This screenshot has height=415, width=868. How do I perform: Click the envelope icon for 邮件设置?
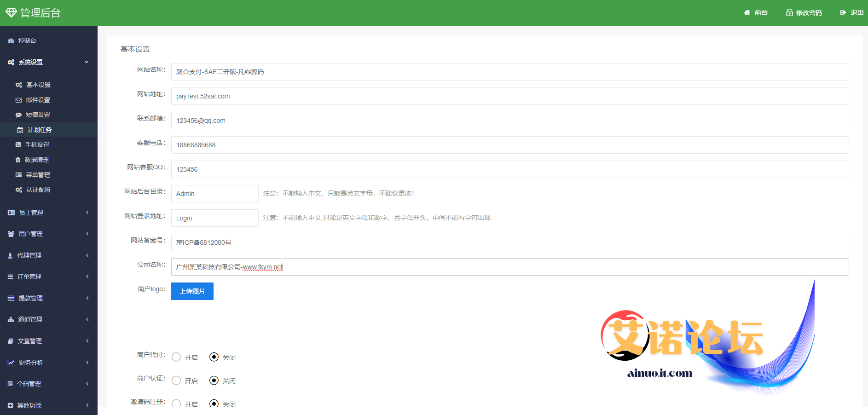tap(18, 100)
